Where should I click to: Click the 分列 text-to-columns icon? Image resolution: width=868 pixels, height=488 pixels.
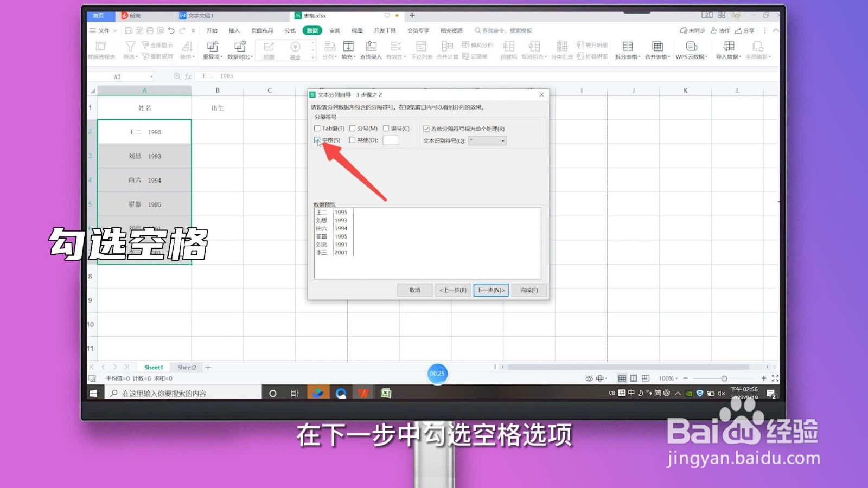[x=329, y=47]
